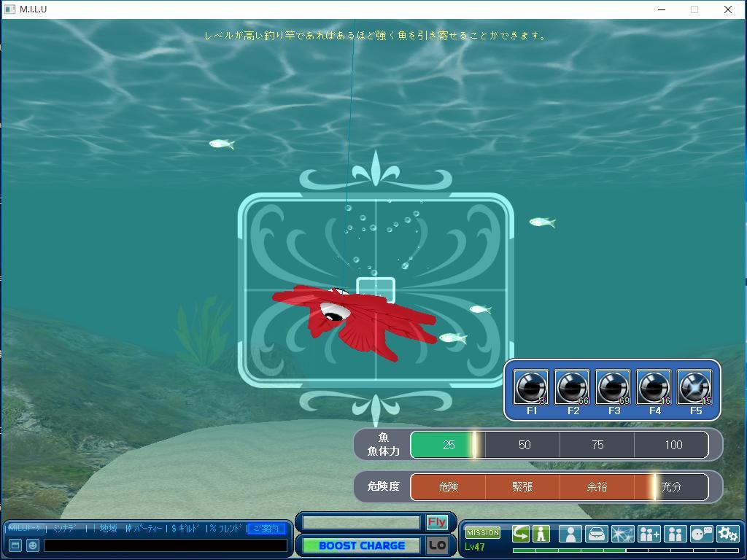The width and height of the screenshot is (747, 560).
Task: Select the ギルド chat tab
Action: [185, 529]
